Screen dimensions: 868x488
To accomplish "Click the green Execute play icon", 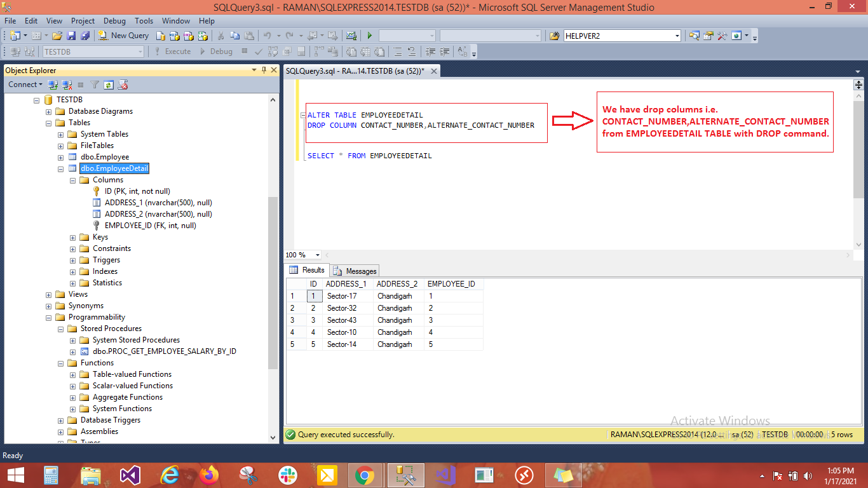I will coord(369,36).
